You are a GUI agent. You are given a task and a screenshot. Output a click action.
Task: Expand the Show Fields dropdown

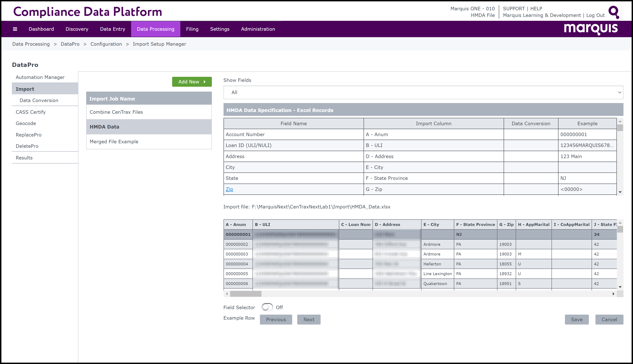pos(423,93)
